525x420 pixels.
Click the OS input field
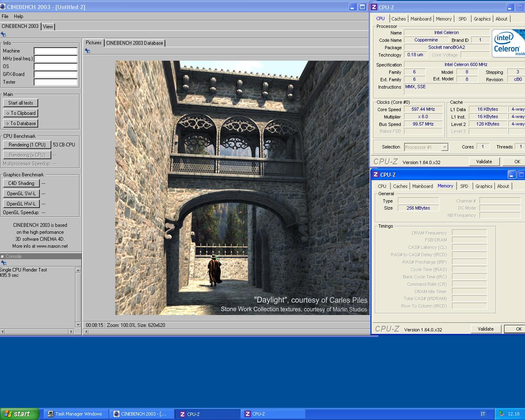point(56,66)
